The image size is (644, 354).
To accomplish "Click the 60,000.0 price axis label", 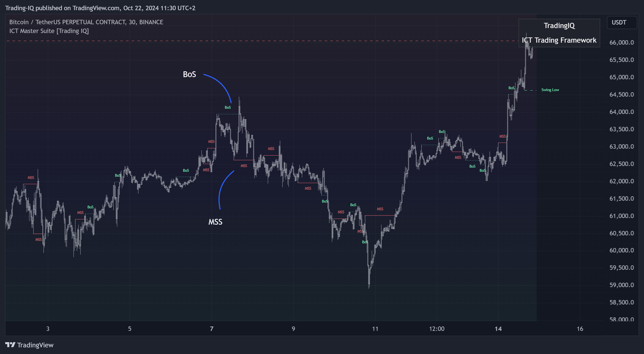I will coord(622,250).
